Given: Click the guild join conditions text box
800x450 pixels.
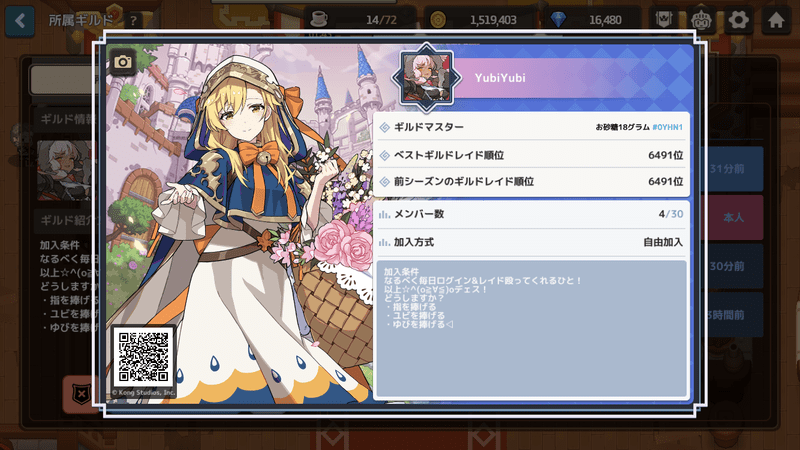Looking at the screenshot, I should click(x=532, y=328).
